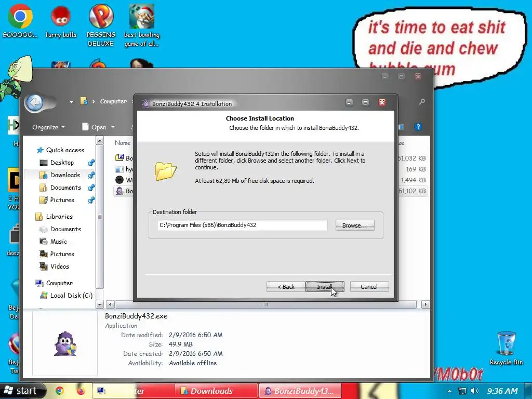Click pin icon next to Quick access Pictures
The image size is (532, 399).
coord(91,200)
